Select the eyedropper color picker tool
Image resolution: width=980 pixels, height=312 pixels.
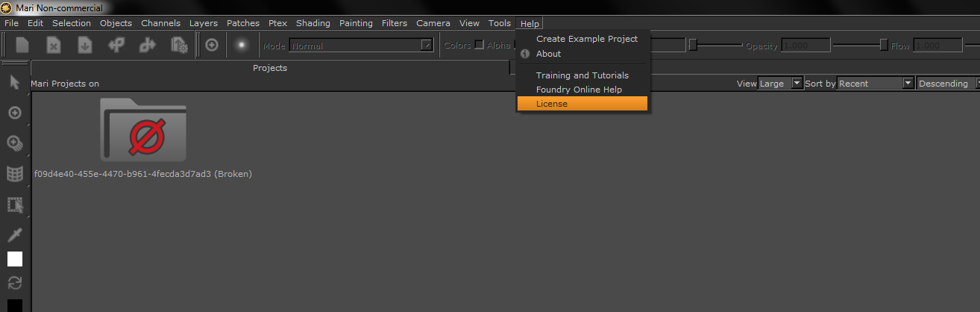(14, 235)
